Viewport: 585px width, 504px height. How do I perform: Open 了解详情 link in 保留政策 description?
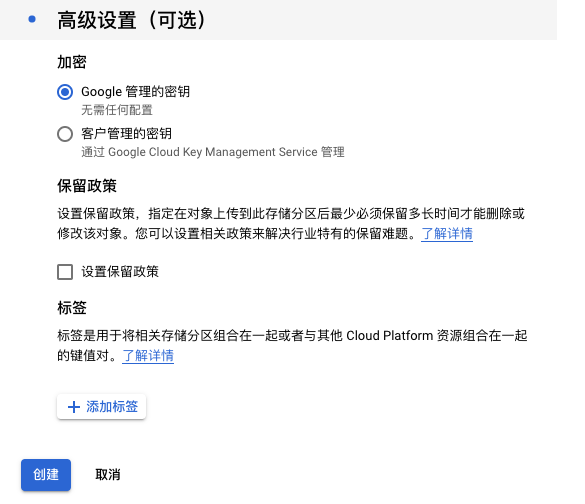point(447,234)
